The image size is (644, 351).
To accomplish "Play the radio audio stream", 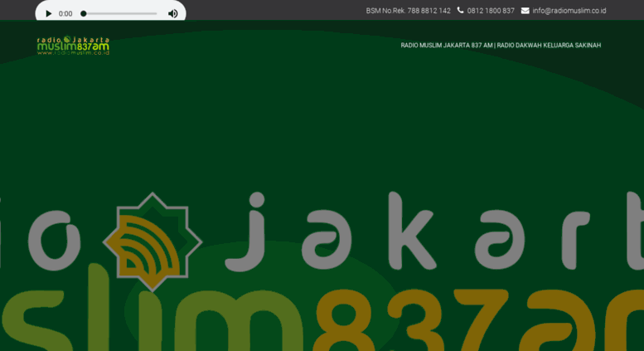I will coord(48,13).
